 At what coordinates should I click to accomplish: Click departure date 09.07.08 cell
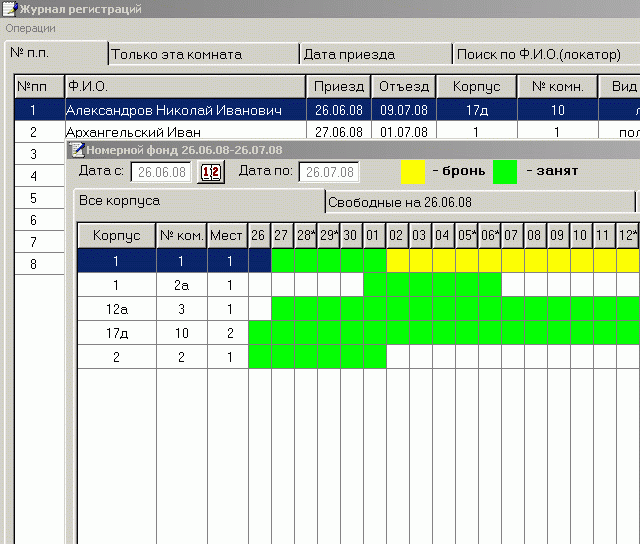(x=404, y=110)
